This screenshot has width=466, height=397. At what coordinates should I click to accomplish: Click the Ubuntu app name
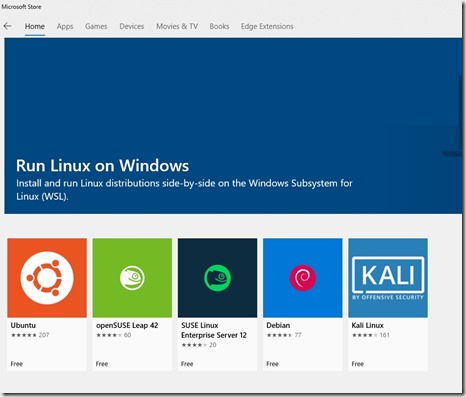[x=23, y=325]
